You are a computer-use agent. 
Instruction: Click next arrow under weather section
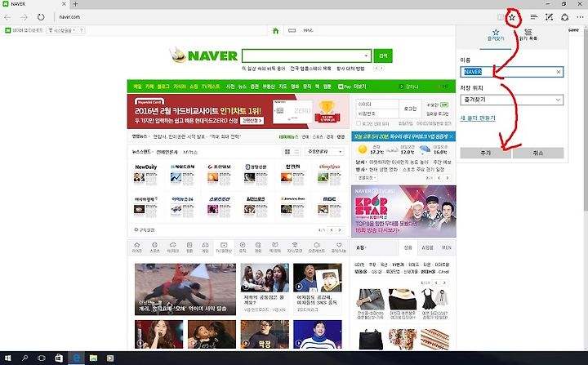pyautogui.click(x=447, y=178)
